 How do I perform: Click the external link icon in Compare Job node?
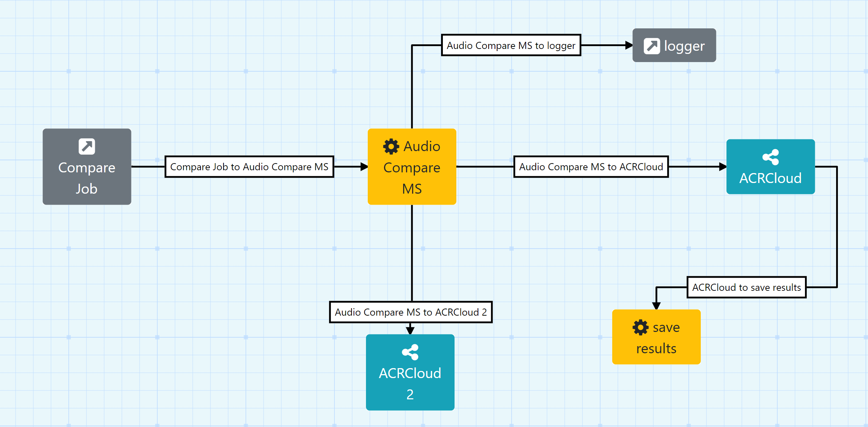click(x=87, y=146)
